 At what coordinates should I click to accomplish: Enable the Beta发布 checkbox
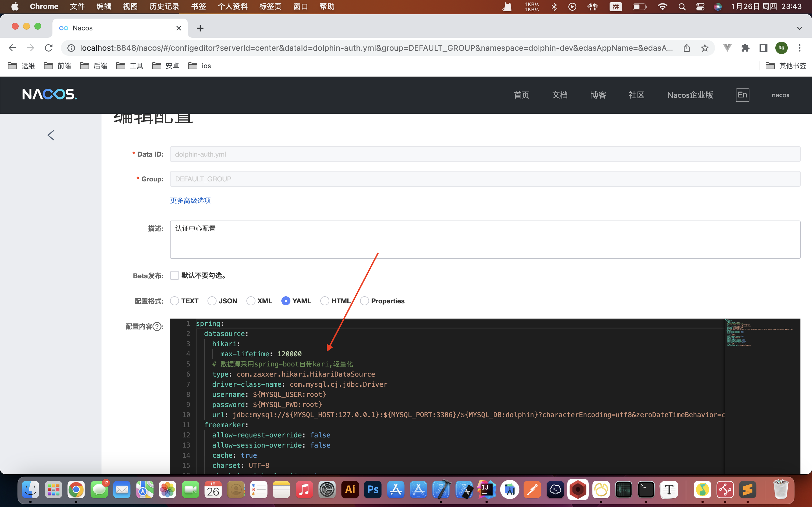pos(175,276)
